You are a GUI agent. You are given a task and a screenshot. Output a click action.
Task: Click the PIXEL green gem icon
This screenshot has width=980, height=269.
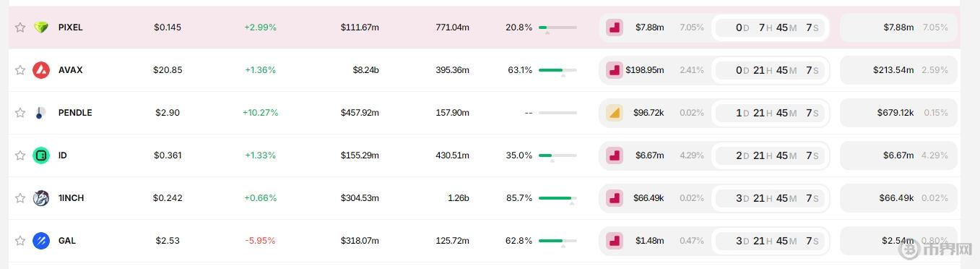(41, 27)
